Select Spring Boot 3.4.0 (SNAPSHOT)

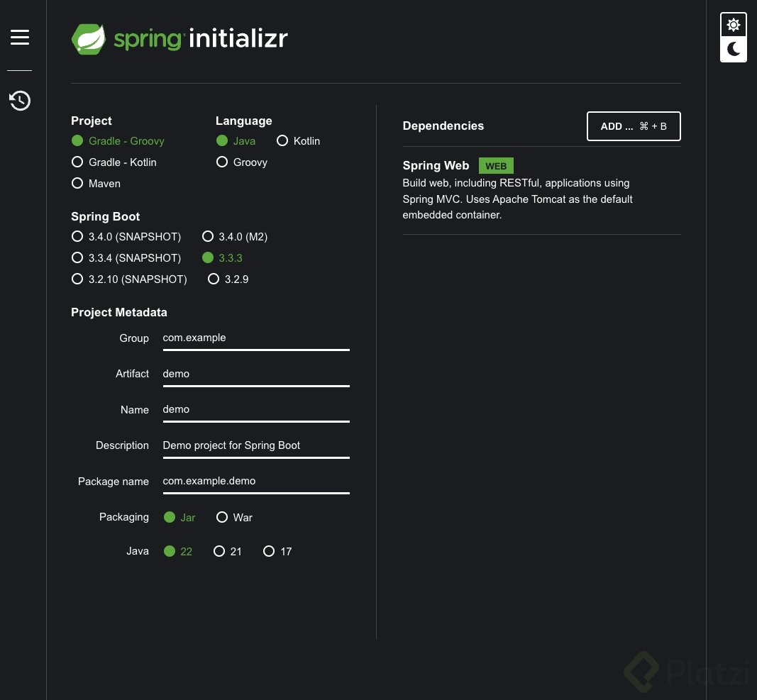[x=126, y=237]
